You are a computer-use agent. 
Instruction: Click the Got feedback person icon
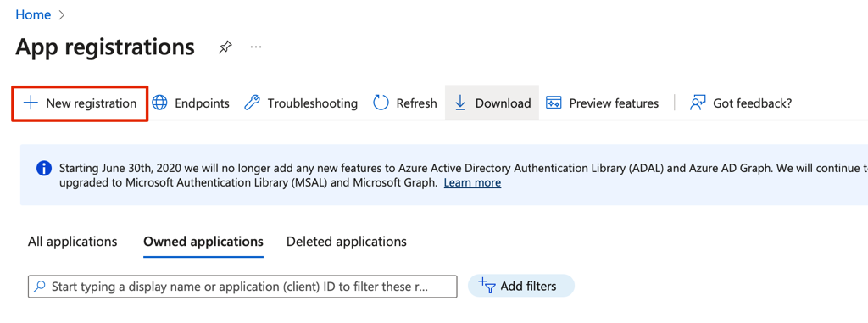(698, 103)
